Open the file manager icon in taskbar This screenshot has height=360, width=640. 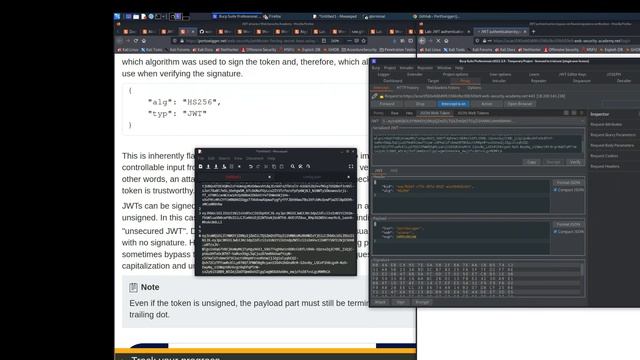pyautogui.click(x=136, y=16)
